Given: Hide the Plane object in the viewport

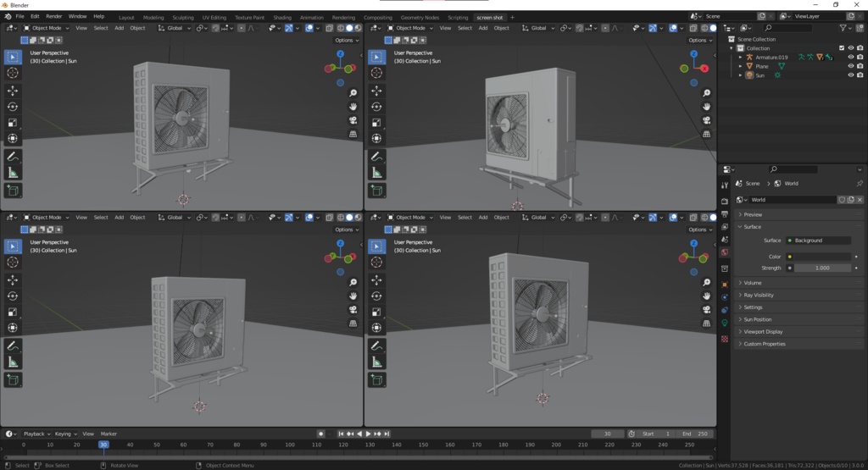Looking at the screenshot, I should (x=851, y=66).
